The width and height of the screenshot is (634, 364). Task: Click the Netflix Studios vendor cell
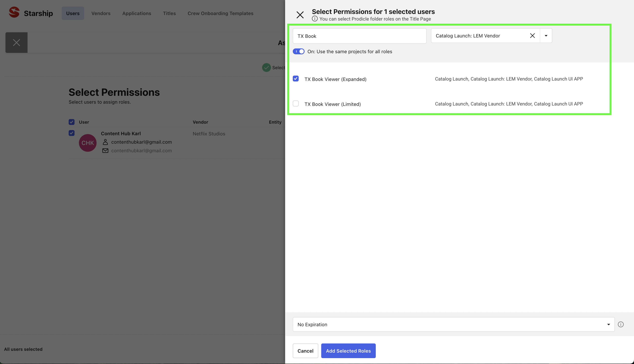209,134
